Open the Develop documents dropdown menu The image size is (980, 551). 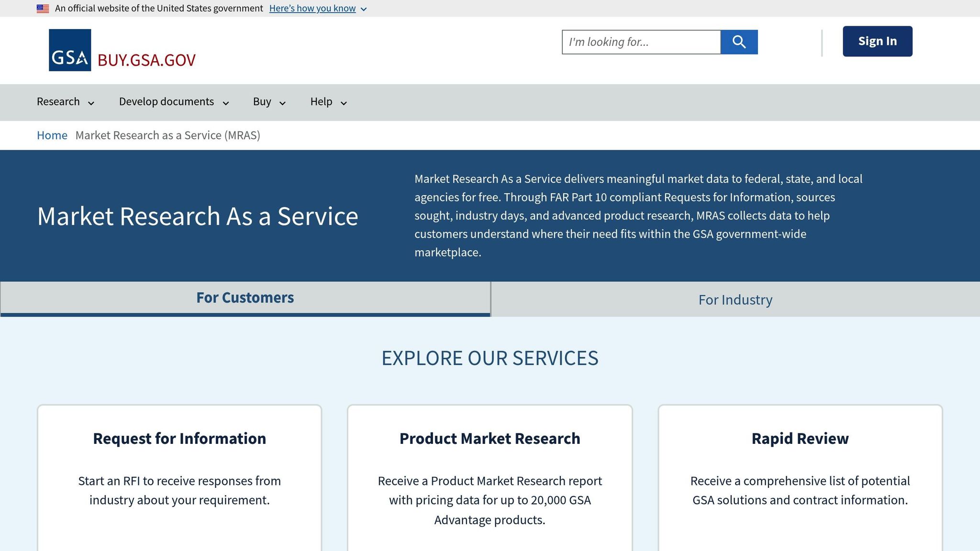174,102
